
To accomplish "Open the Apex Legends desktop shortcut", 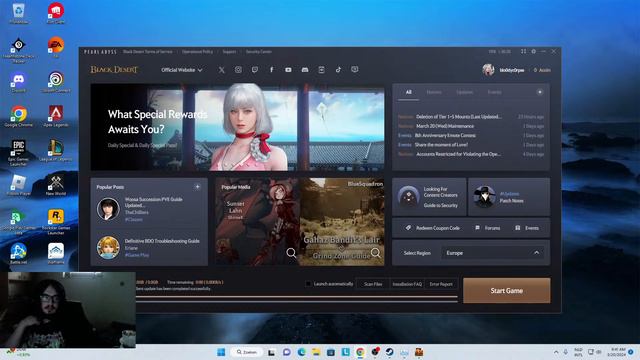I will tap(56, 116).
